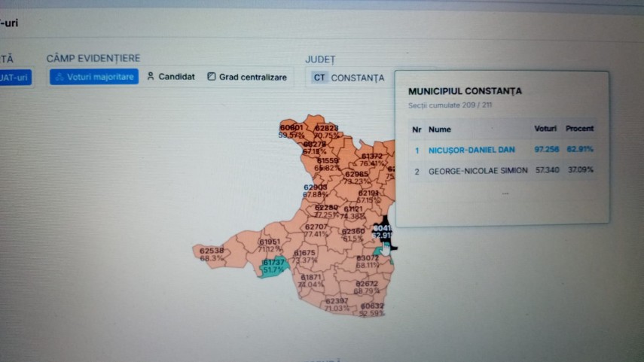Click the UAT-uri button
644x362 pixels.
pos(15,78)
